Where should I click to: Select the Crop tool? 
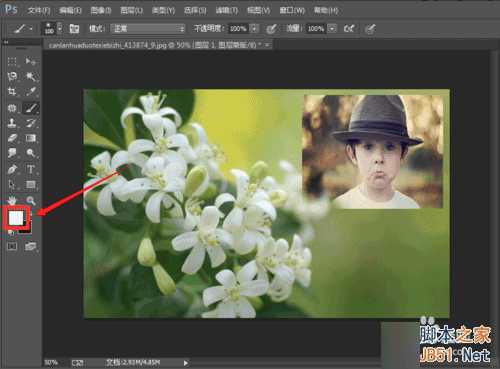[x=12, y=92]
